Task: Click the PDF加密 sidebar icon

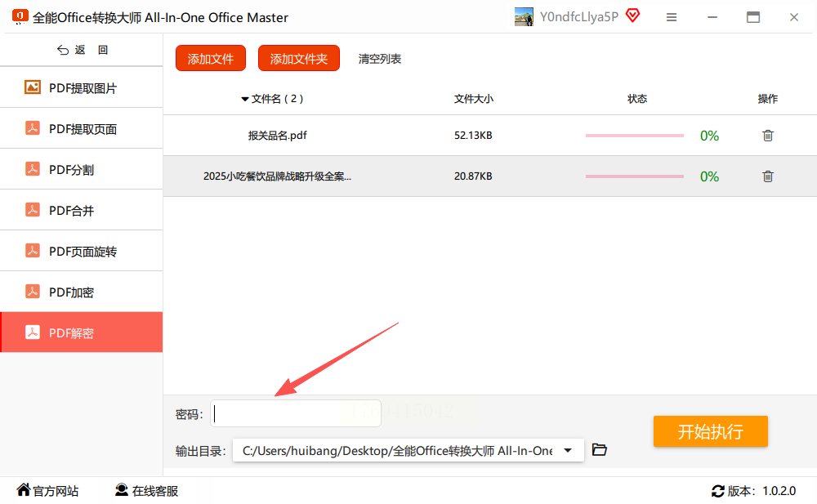Action: click(33, 292)
